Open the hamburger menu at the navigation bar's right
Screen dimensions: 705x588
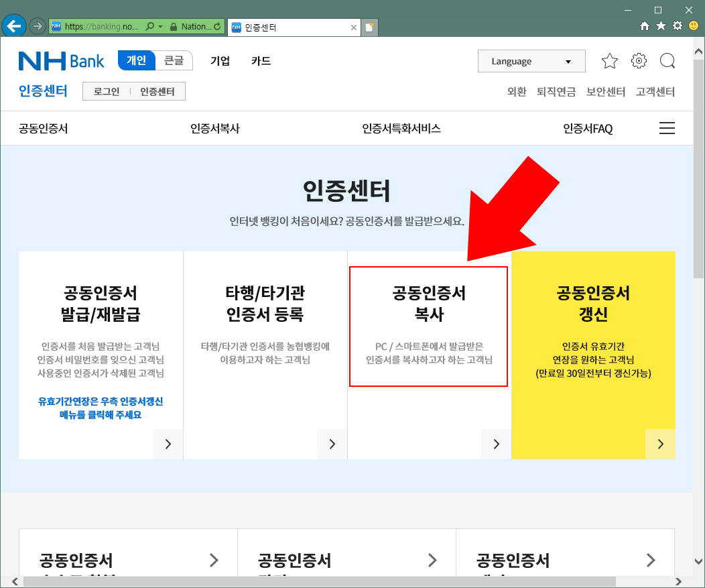[x=667, y=127]
